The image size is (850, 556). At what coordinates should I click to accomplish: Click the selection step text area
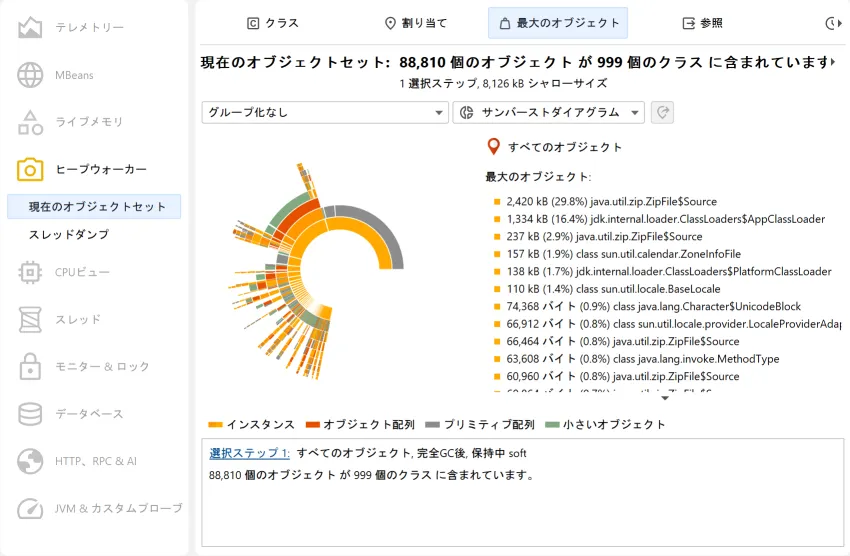pos(523,493)
